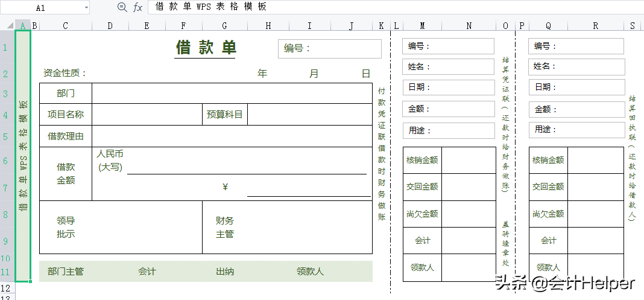The width and height of the screenshot is (644, 300).
Task: Click the 核销金额 cell in column Q
Action: (548, 160)
